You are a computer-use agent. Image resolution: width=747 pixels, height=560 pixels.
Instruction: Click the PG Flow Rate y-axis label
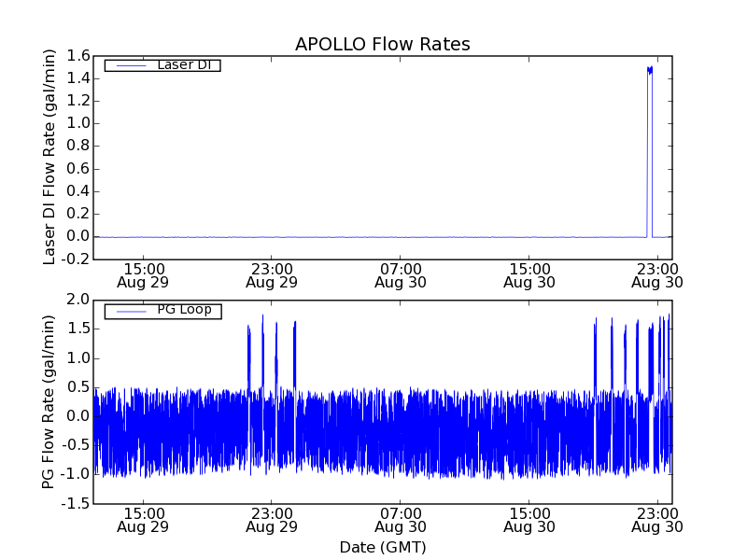coord(50,401)
